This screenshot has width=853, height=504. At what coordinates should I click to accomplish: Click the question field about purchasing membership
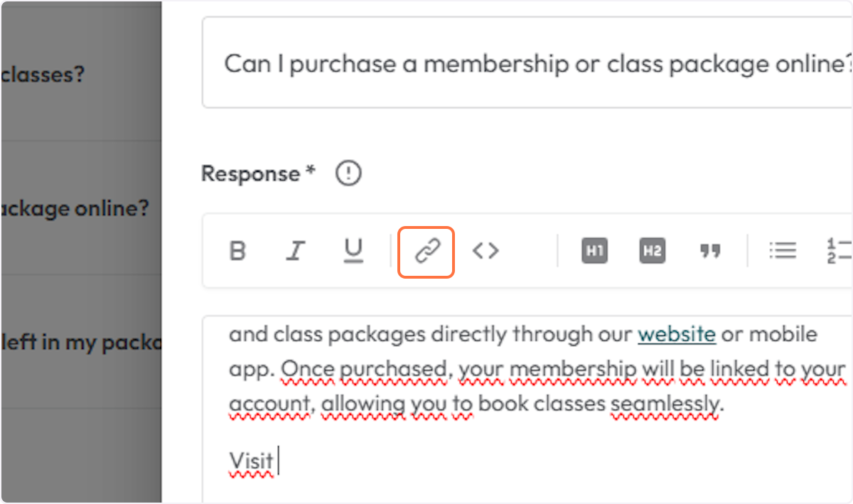coord(526,64)
